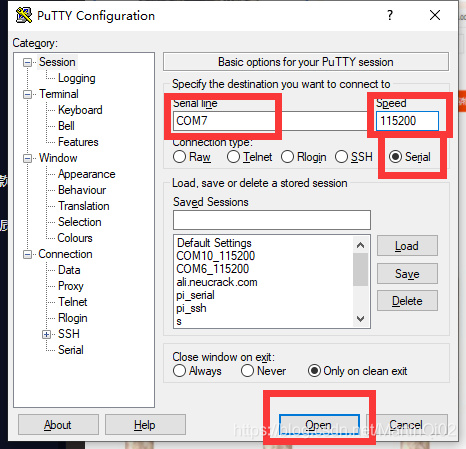Click the Open button to start session
This screenshot has width=466, height=449.
319,425
